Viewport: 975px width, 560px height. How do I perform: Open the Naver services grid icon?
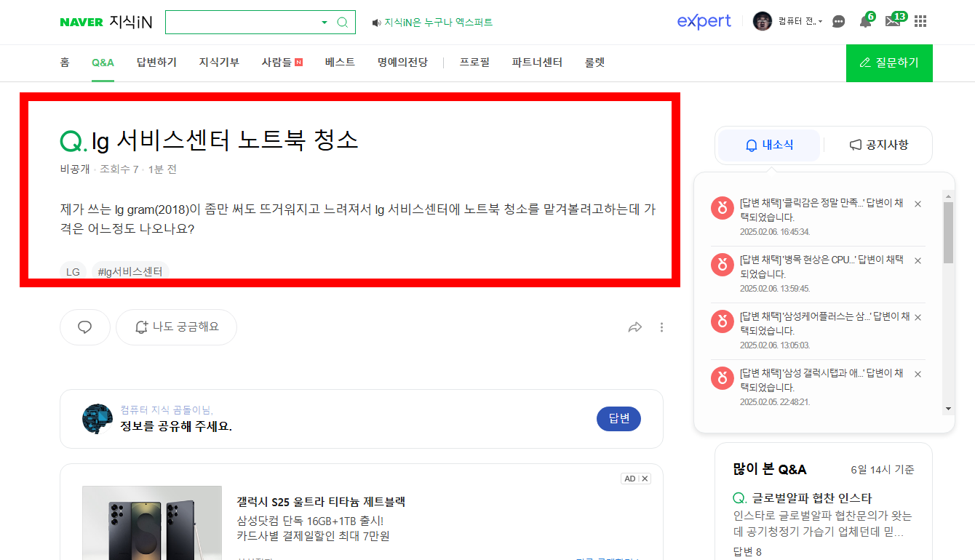[920, 22]
